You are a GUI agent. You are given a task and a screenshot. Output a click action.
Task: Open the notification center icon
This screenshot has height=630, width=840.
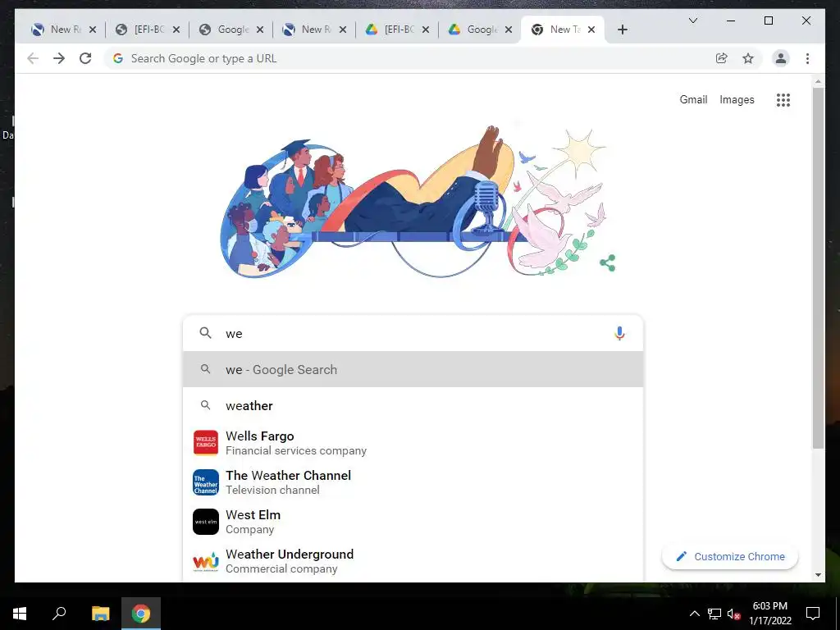tap(813, 614)
